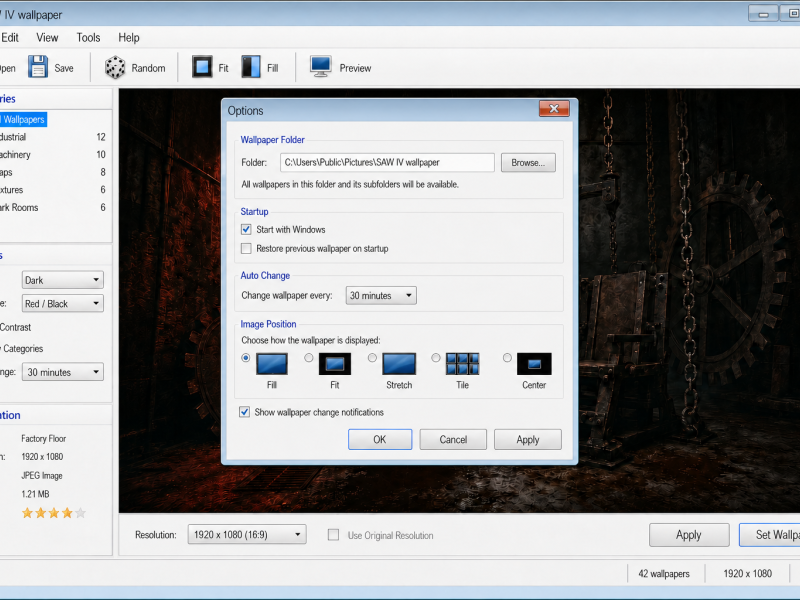Open the Tools menu
Image resolution: width=800 pixels, height=600 pixels.
(x=88, y=37)
